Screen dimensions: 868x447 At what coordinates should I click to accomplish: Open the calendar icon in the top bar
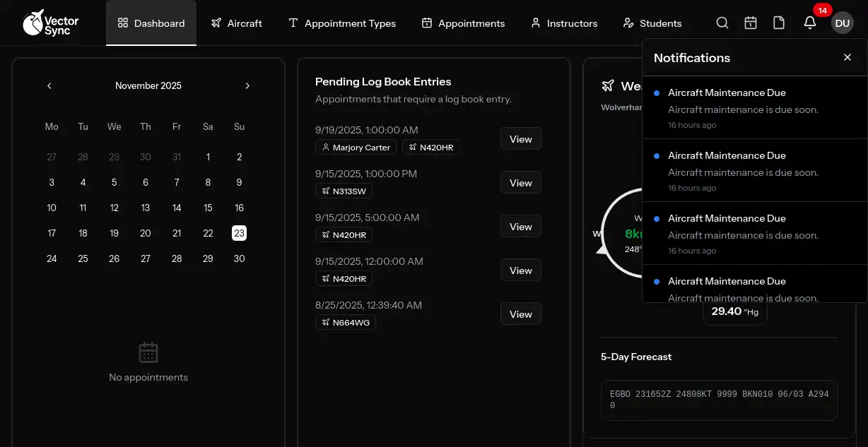tap(751, 23)
